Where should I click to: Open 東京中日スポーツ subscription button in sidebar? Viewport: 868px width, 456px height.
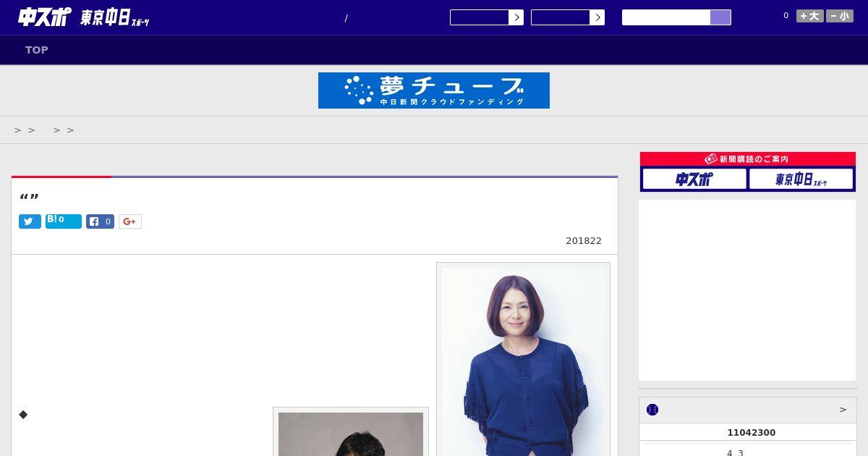[x=801, y=179]
